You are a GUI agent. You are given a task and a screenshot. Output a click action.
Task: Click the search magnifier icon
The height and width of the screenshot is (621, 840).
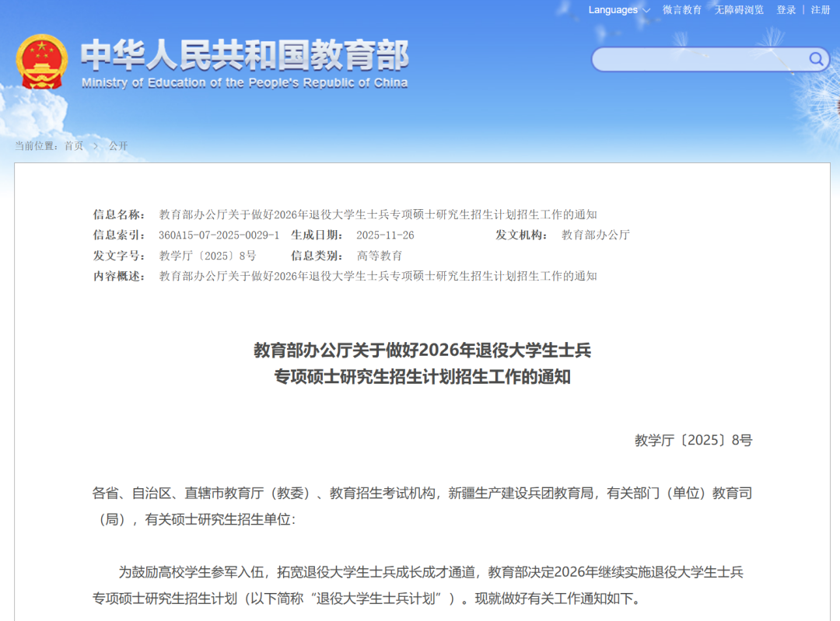pyautogui.click(x=815, y=59)
